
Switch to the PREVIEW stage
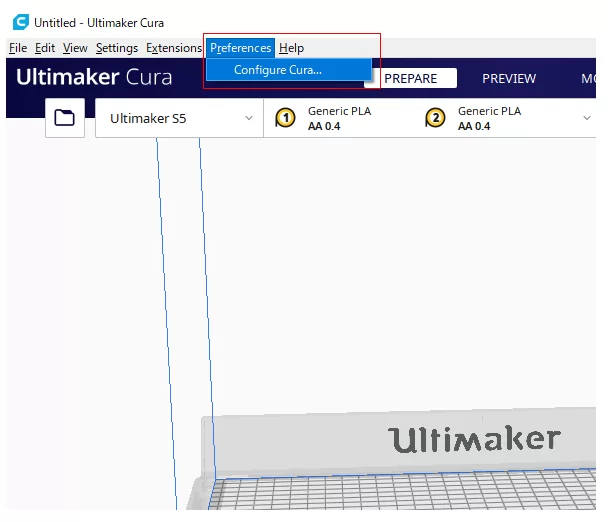(509, 78)
